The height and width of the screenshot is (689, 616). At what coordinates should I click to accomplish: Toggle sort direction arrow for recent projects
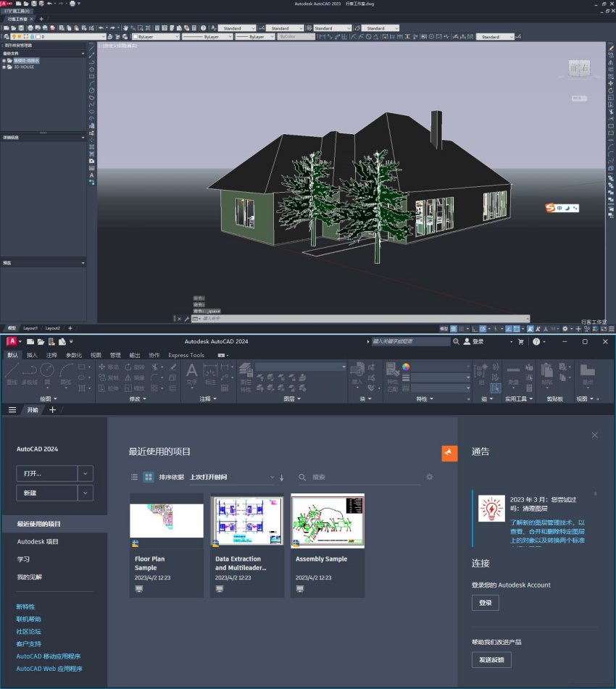(x=282, y=477)
